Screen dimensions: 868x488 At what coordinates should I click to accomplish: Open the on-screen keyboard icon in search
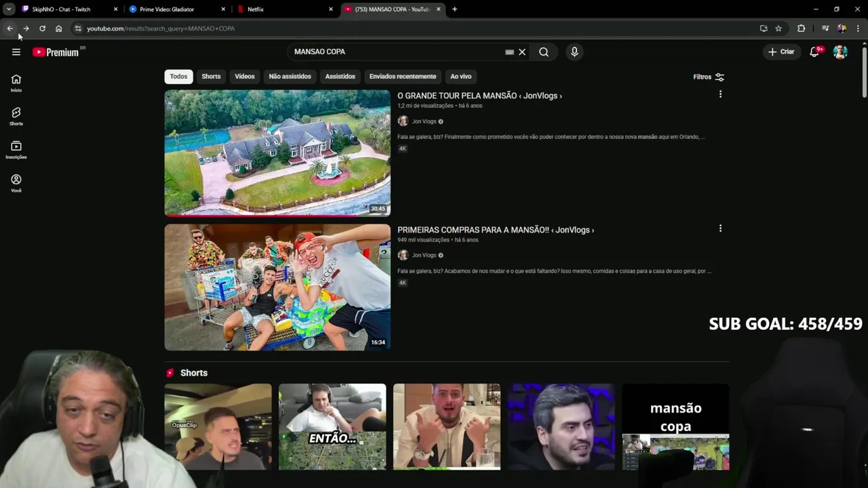[509, 52]
